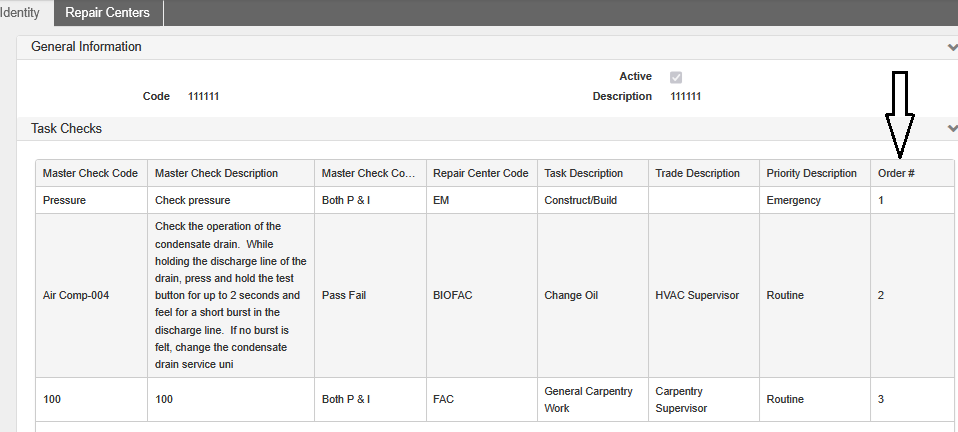Switch to the Identity tab
Viewport: 958px width, 432px height.
[21, 13]
